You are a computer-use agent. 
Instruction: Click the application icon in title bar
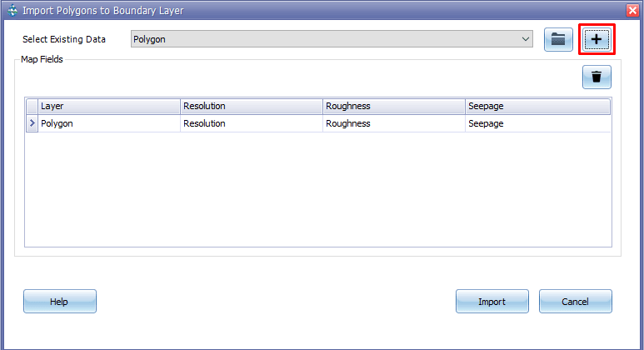point(11,10)
